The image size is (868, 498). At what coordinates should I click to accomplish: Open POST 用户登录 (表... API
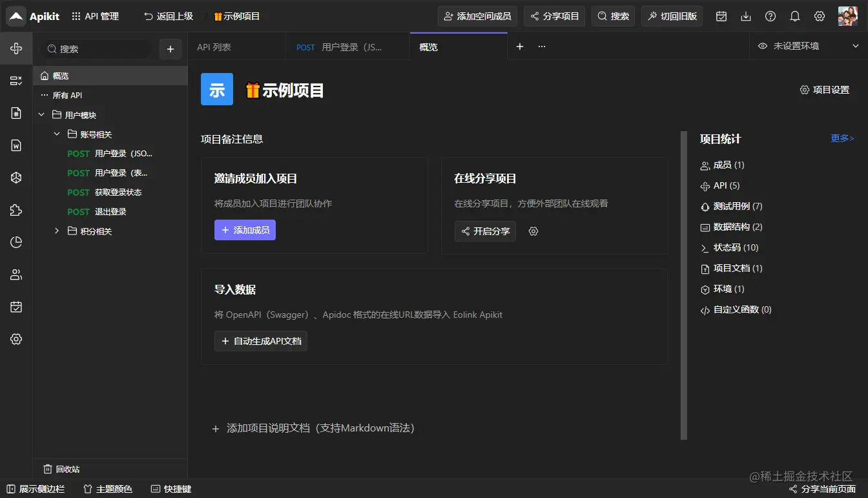(110, 173)
